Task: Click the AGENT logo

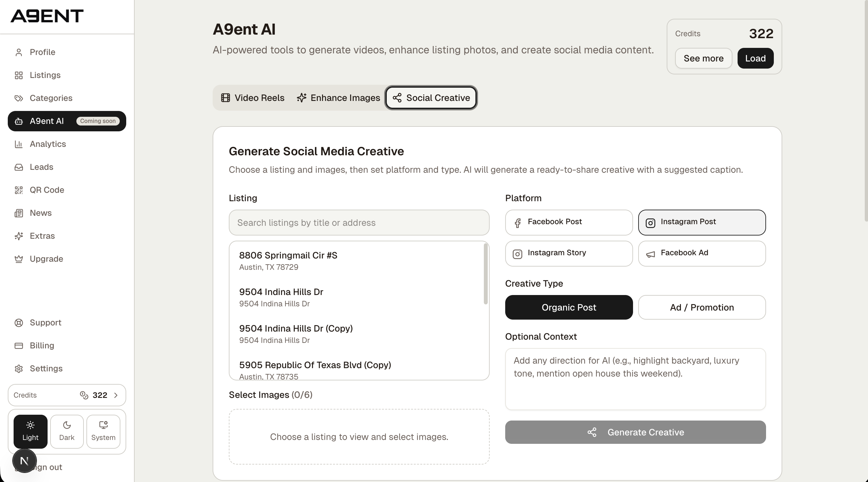Action: pos(47,15)
